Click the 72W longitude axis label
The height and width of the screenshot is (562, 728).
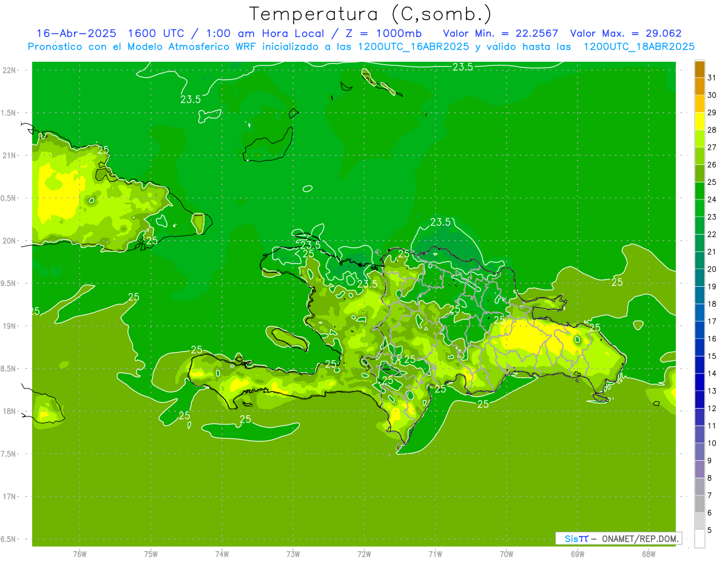point(364,554)
